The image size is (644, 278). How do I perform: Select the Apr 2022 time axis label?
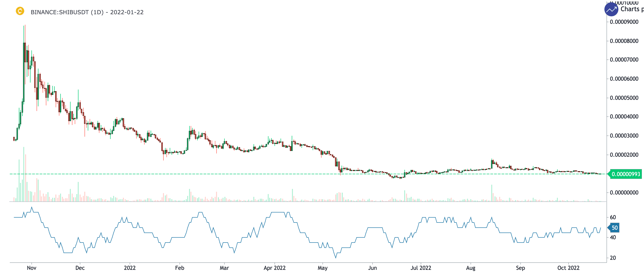(275, 268)
